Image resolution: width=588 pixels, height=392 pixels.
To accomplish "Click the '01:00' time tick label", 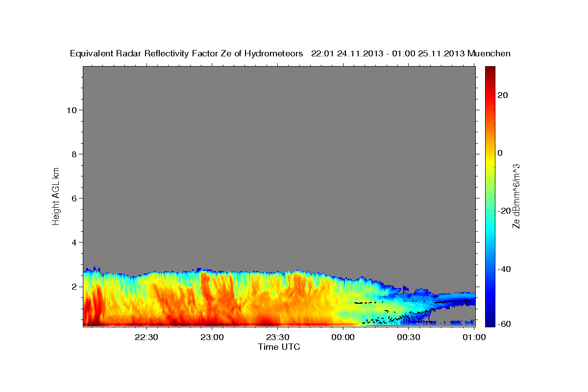I will click(474, 338).
